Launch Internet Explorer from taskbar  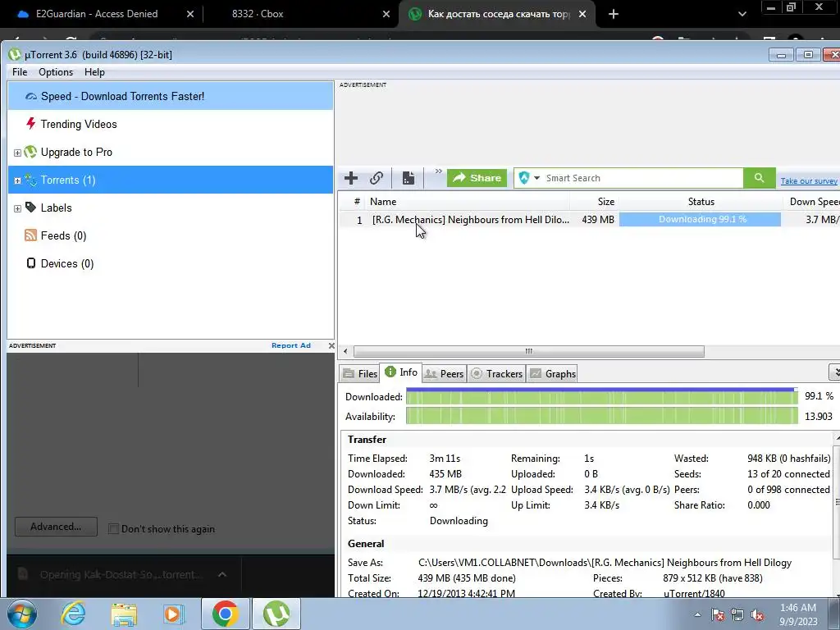pyautogui.click(x=73, y=614)
